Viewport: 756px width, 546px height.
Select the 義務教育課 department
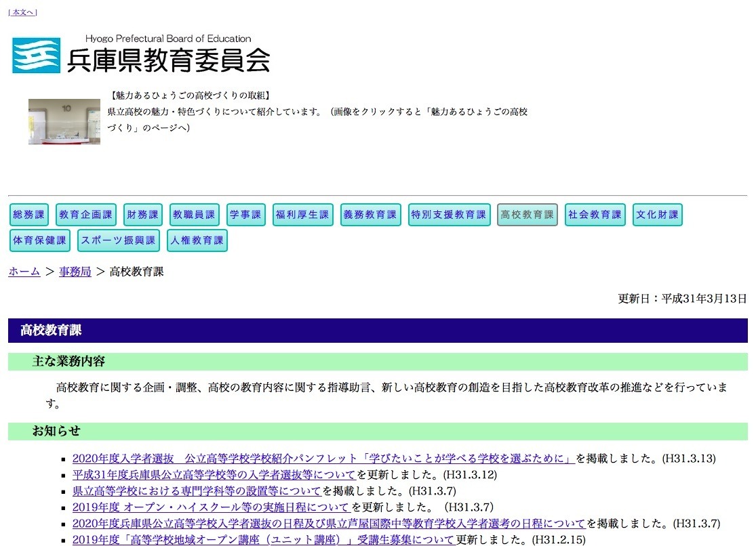(370, 214)
